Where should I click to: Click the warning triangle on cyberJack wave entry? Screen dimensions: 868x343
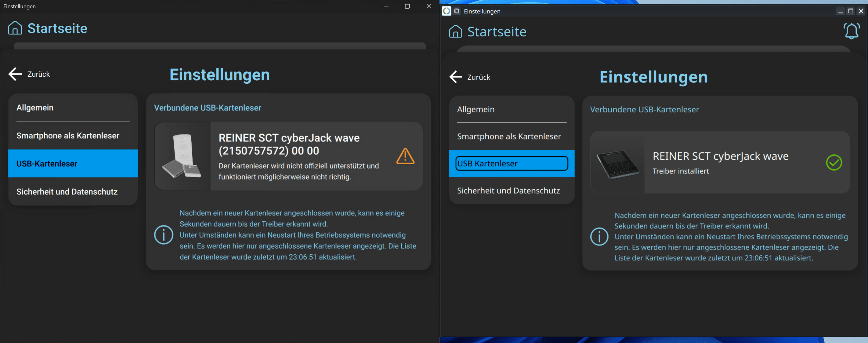click(x=405, y=156)
